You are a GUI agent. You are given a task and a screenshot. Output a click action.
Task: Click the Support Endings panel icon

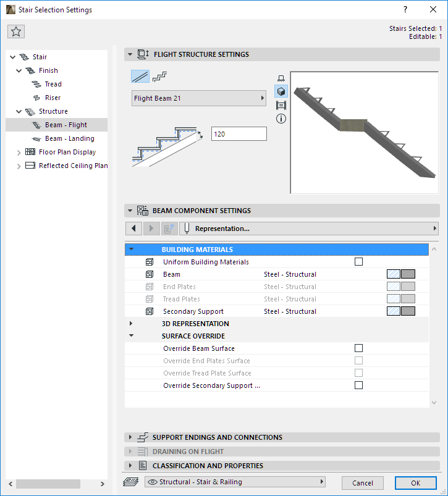click(x=143, y=437)
